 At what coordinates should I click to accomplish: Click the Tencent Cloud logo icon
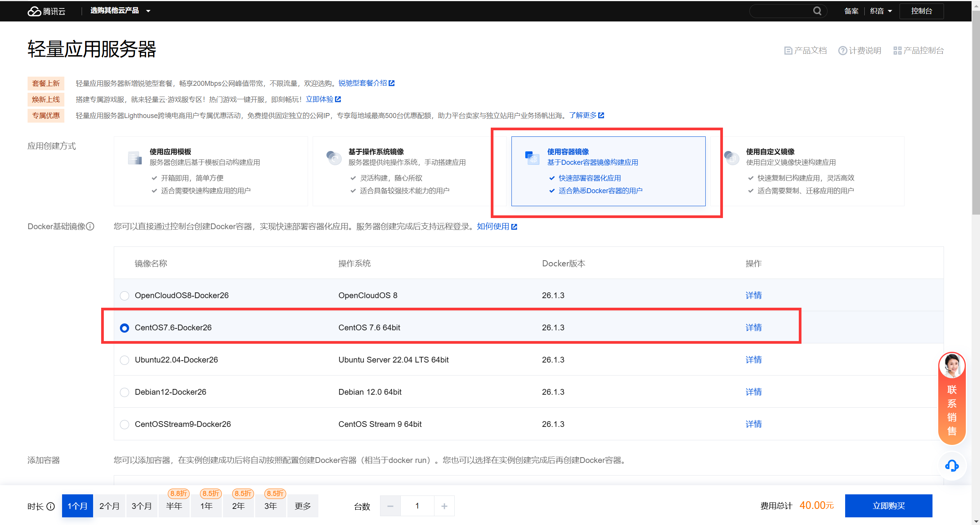[34, 11]
